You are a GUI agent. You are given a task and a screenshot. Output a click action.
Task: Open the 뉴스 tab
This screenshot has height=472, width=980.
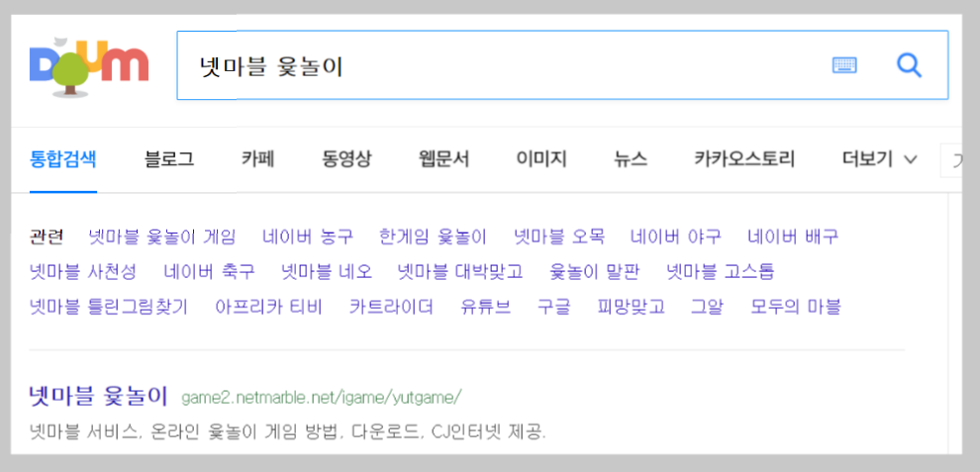(x=630, y=159)
